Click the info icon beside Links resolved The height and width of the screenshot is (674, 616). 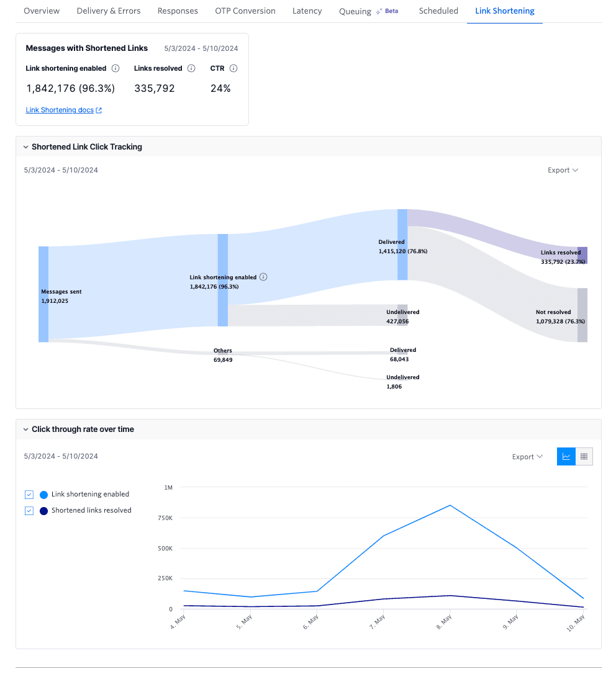191,68
